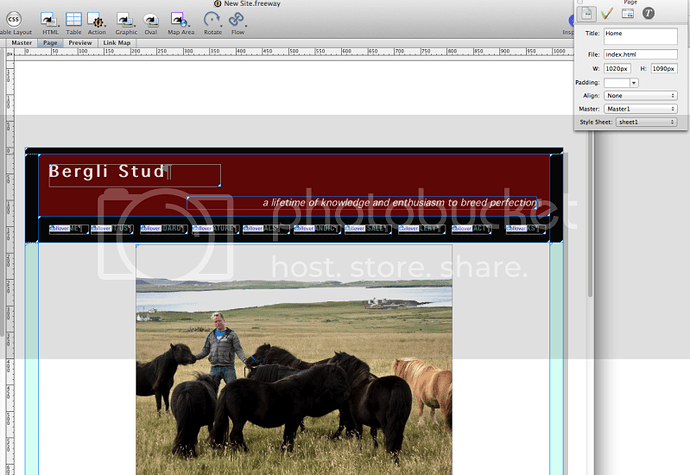
Task: Open the Style Sheet dropdown sheet1
Action: 646,122
